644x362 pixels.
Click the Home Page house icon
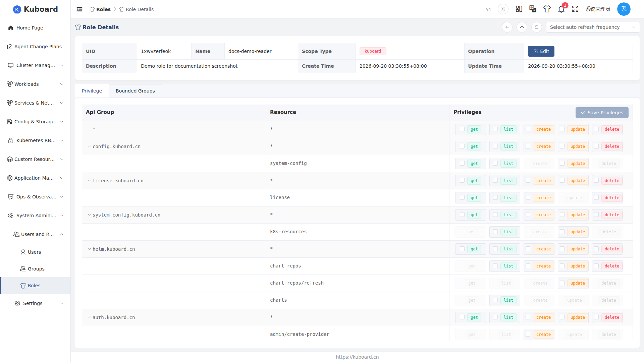[x=11, y=28]
